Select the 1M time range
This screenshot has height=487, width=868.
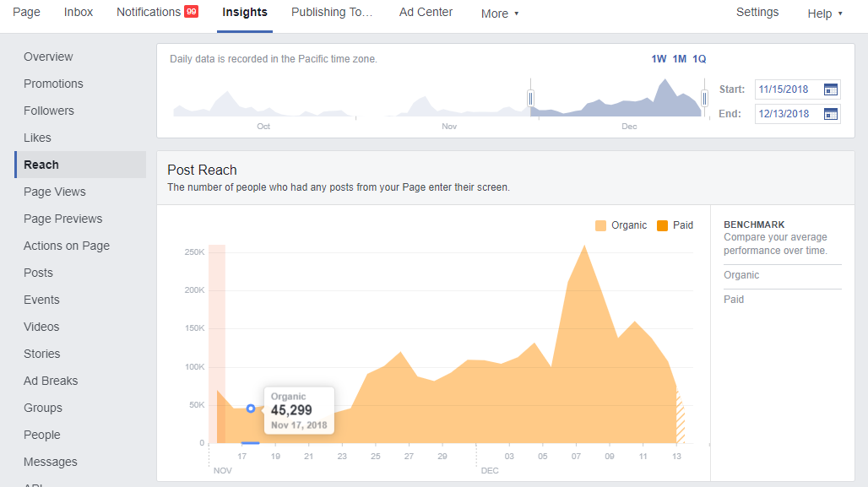[x=679, y=59]
